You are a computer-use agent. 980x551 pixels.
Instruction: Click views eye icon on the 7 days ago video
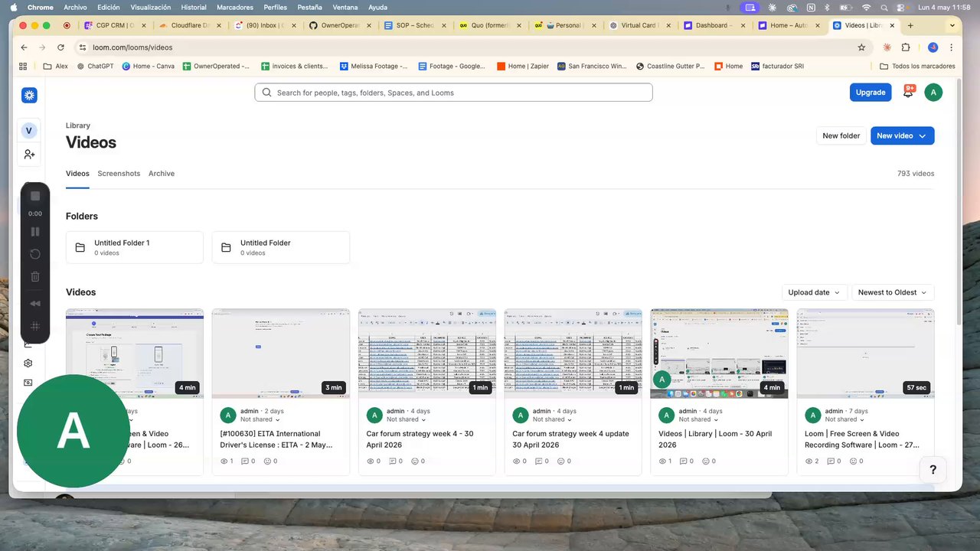809,461
